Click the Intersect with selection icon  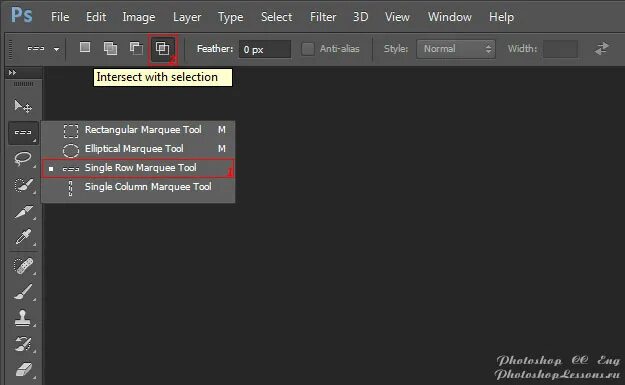tap(163, 49)
